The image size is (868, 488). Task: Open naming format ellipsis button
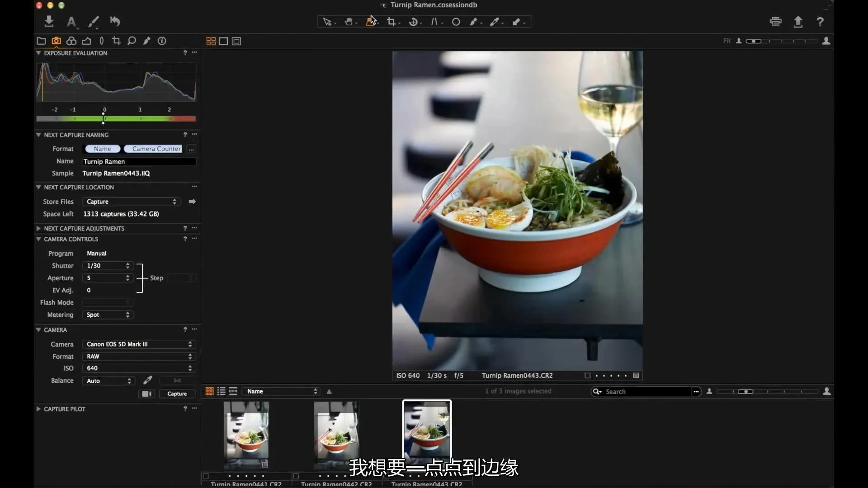[191, 149]
